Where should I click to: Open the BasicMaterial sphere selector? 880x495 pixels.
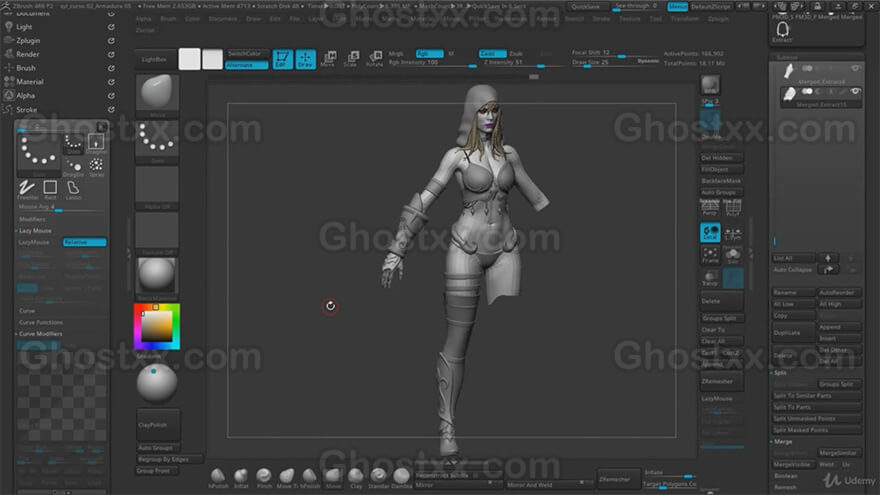157,276
